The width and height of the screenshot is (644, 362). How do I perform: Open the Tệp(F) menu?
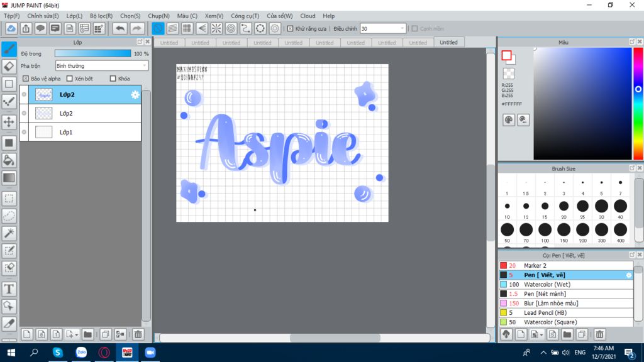[12, 16]
